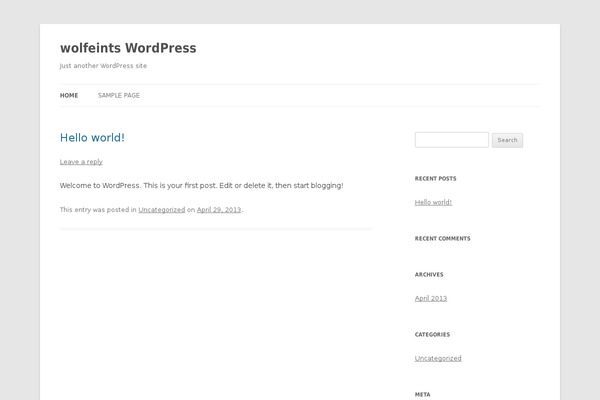Viewport: 600px width, 400px height.
Task: Open the Sample Page menu item
Action: pyautogui.click(x=119, y=95)
